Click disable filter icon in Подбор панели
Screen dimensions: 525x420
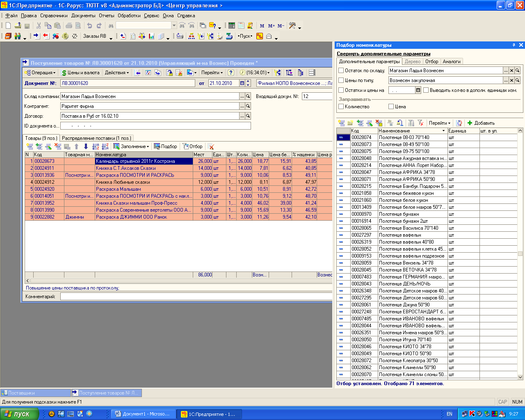tap(420, 123)
